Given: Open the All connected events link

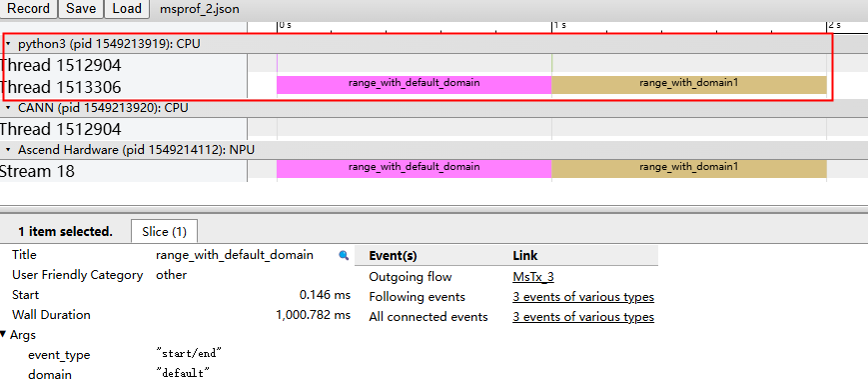Looking at the screenshot, I should pyautogui.click(x=583, y=316).
